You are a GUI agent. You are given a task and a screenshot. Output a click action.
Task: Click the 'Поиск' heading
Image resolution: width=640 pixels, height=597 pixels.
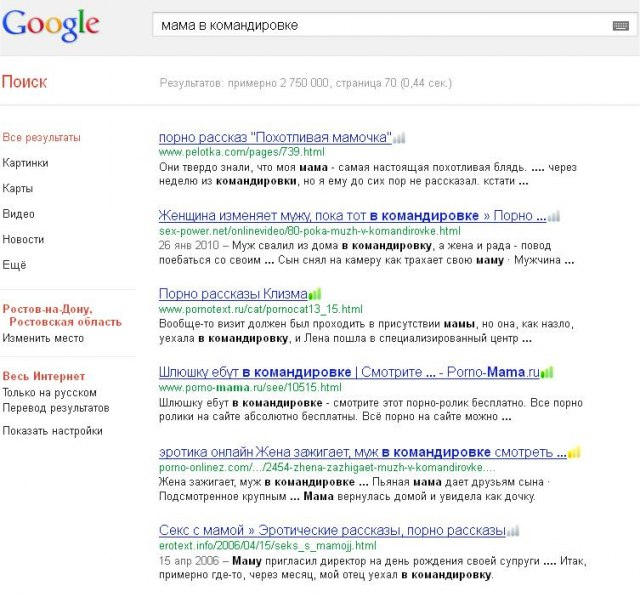click(24, 82)
